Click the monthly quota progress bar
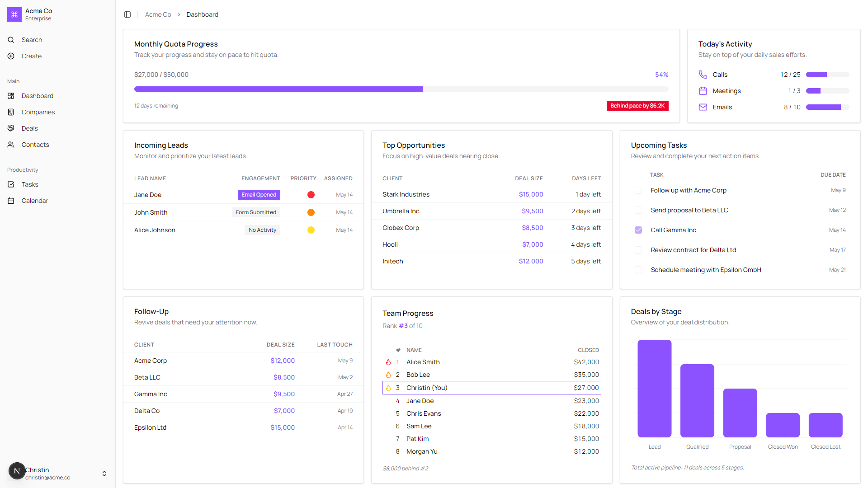The image size is (868, 488). point(401,89)
